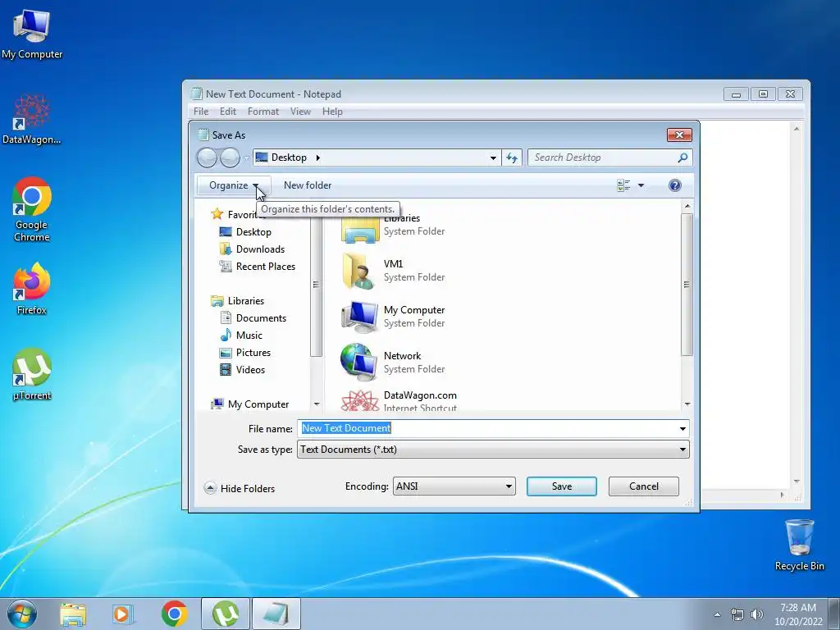840x630 pixels.
Task: Click the Show desktop strip
Action: (834, 614)
